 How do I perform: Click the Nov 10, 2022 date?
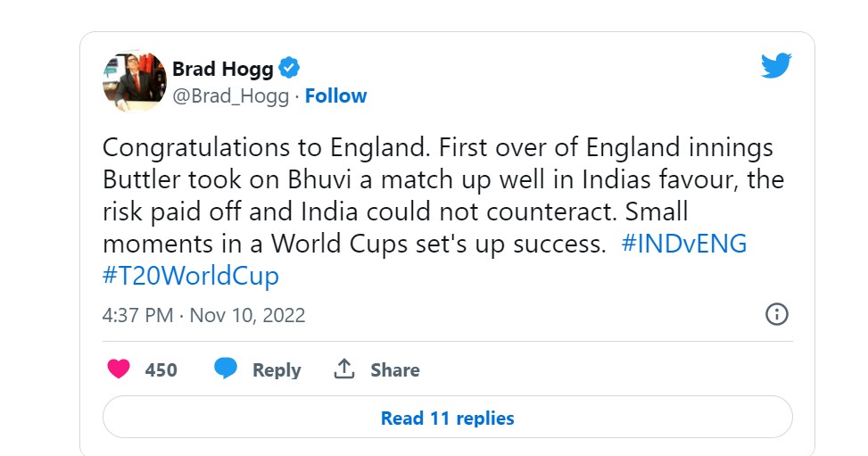tap(247, 315)
